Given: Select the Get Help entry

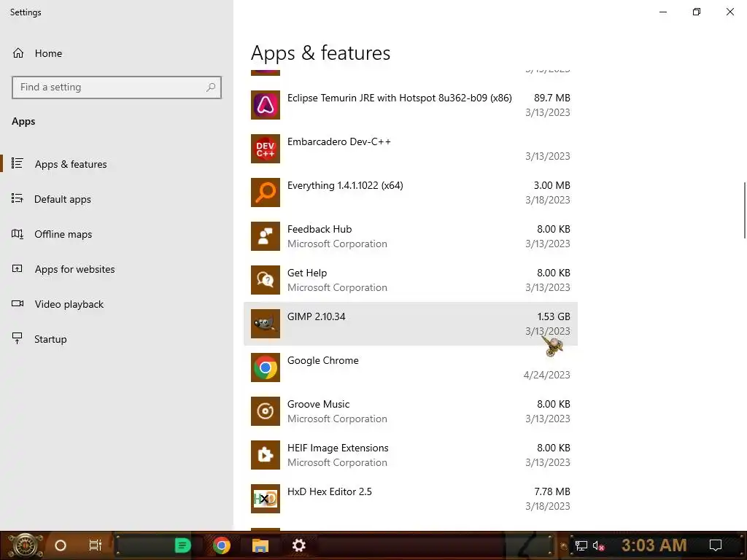Looking at the screenshot, I should tap(411, 280).
